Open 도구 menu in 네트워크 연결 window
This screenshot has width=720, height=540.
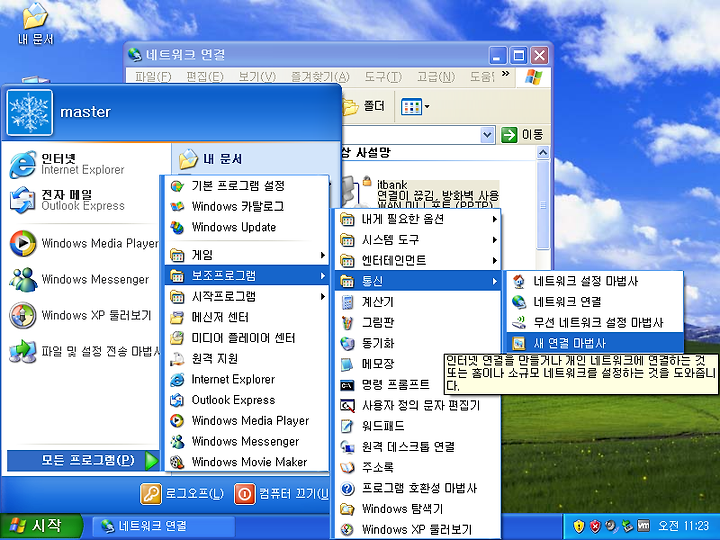[x=383, y=77]
